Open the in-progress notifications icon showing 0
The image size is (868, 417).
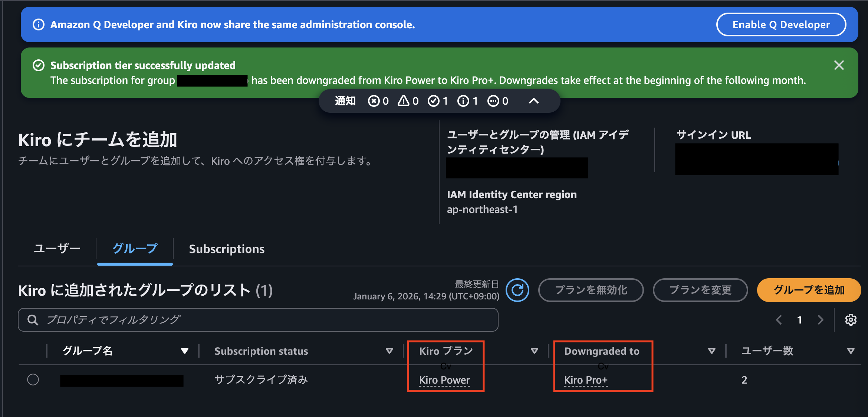[x=493, y=101]
